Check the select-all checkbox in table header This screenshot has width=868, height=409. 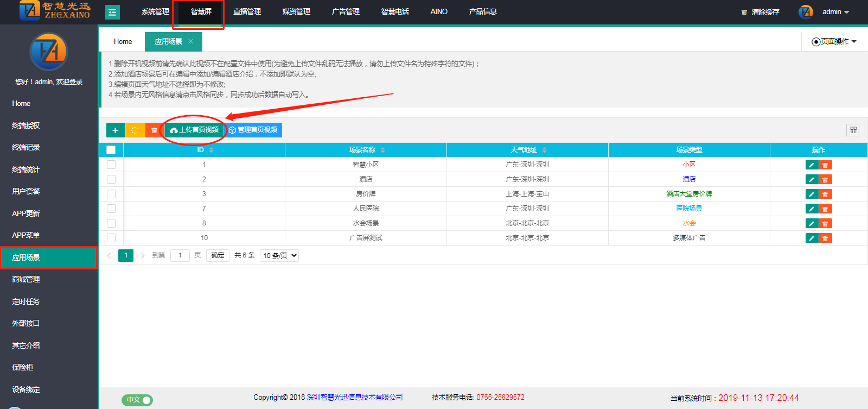tap(111, 150)
